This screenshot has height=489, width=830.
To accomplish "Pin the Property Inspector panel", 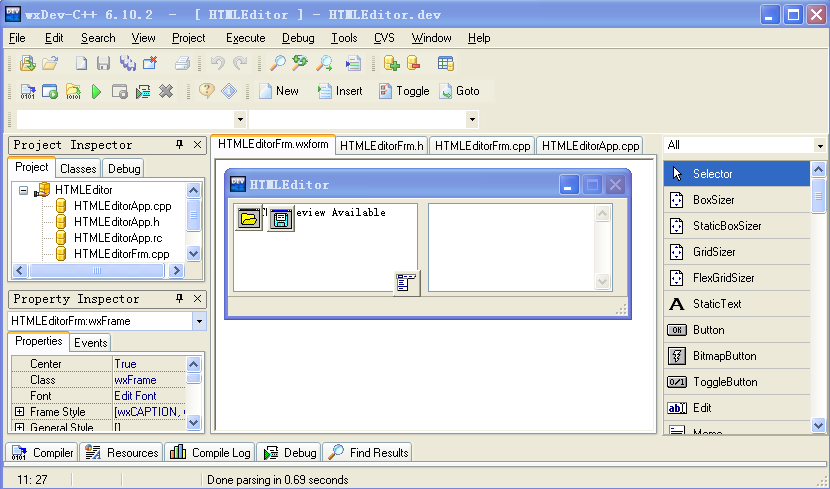I will 179,298.
